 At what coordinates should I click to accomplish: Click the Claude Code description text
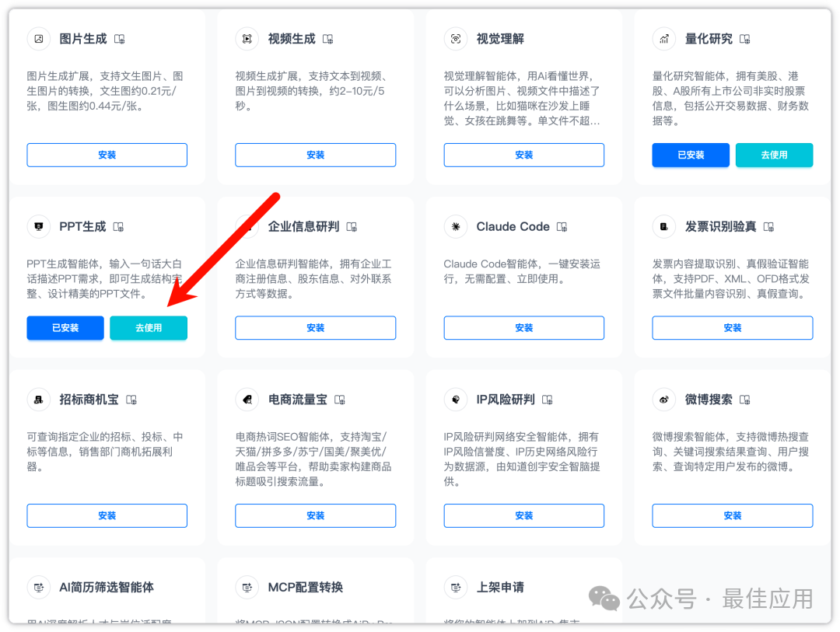point(522,271)
